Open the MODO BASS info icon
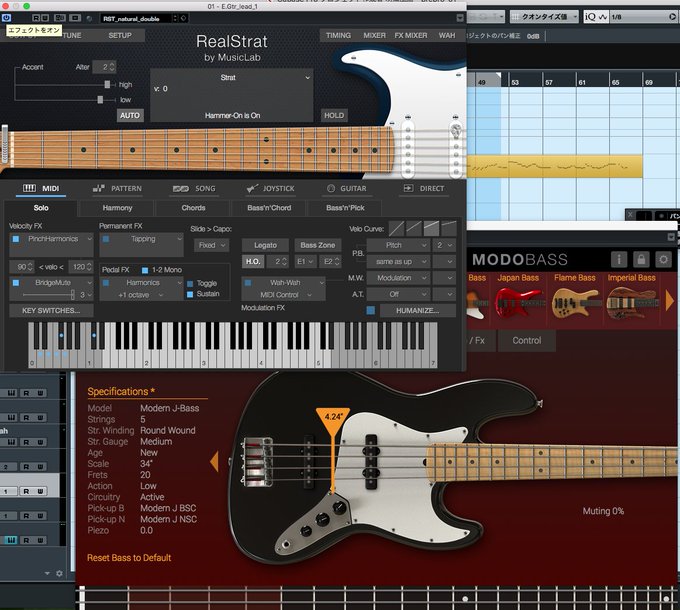This screenshot has height=610, width=680. 619,259
